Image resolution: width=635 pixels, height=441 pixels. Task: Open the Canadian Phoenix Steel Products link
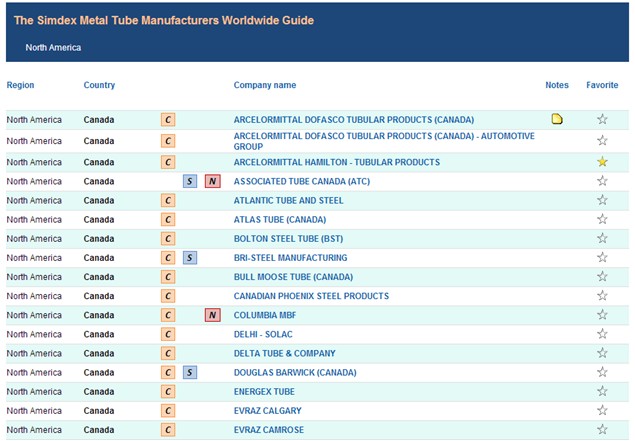tap(311, 296)
